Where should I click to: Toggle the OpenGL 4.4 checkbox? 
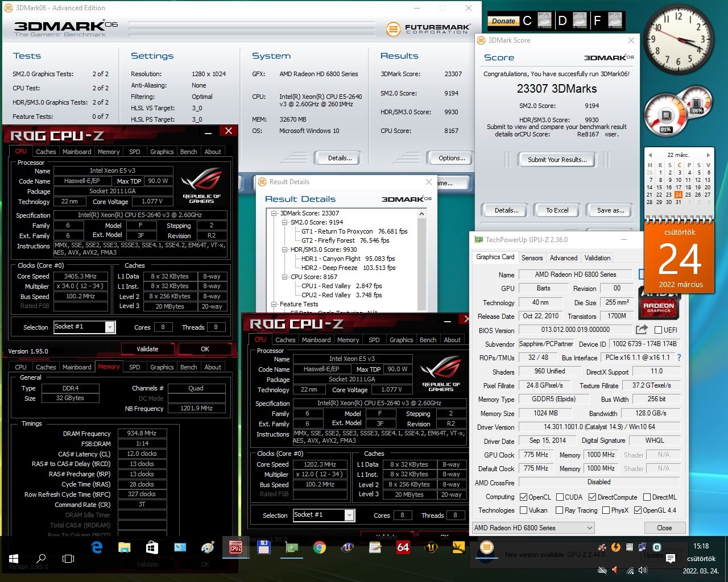638,510
